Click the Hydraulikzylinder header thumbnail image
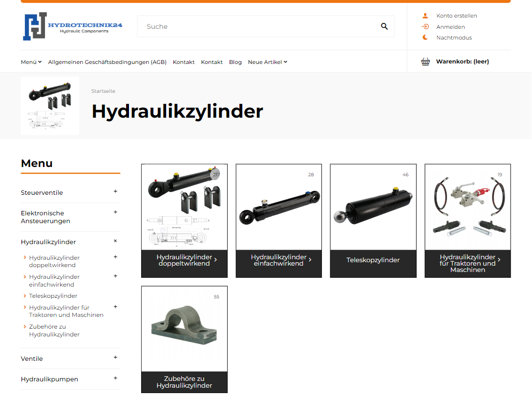 coord(50,106)
